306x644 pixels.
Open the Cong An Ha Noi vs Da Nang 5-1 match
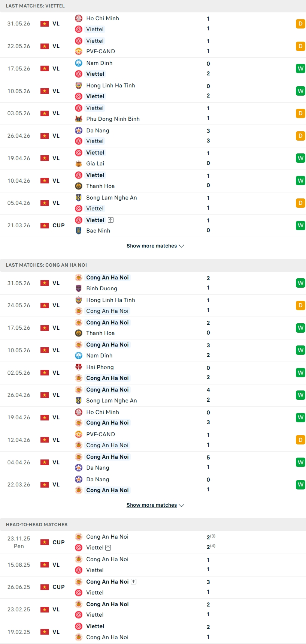[x=153, y=462]
